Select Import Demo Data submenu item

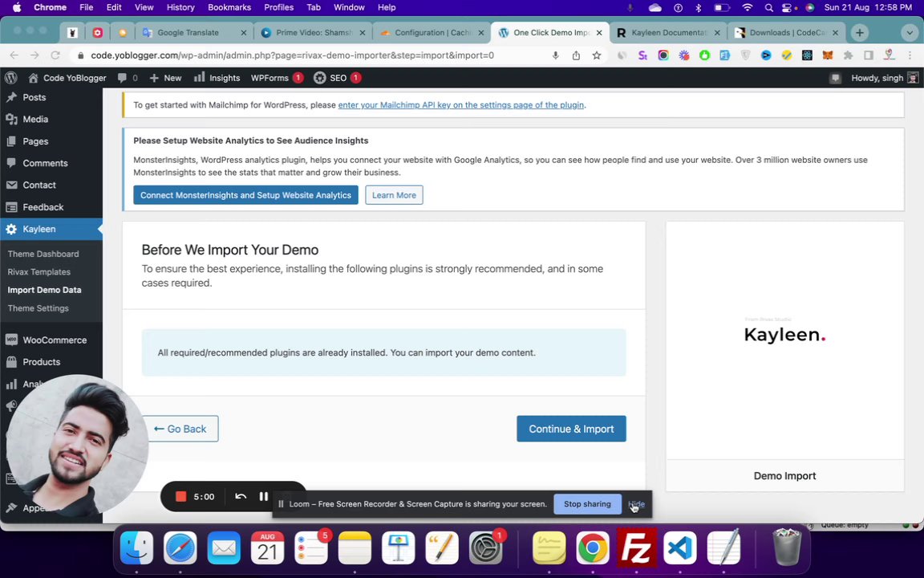coord(44,290)
